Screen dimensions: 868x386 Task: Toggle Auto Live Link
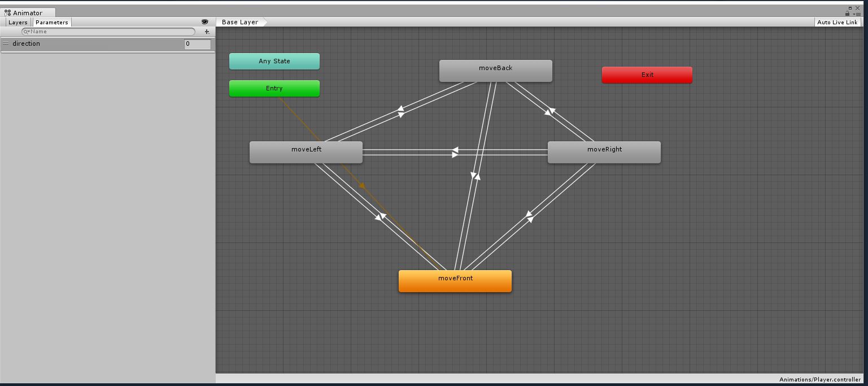(x=838, y=22)
